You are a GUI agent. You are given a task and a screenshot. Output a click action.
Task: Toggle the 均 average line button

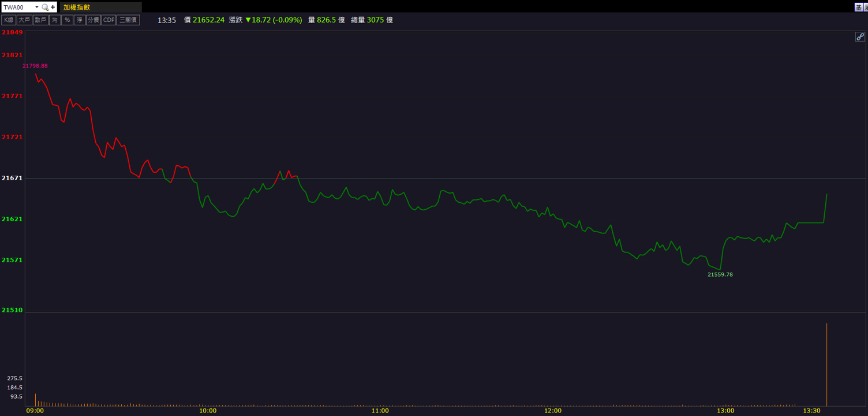(55, 20)
